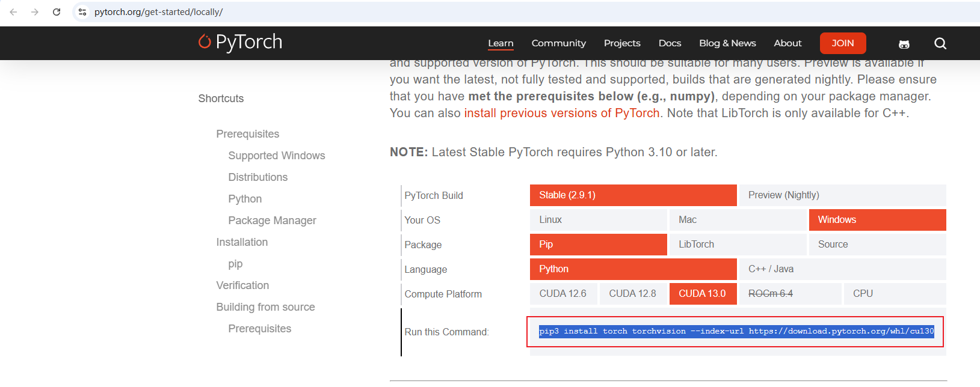
Task: Go to Distributions shortcut
Action: coord(258,177)
